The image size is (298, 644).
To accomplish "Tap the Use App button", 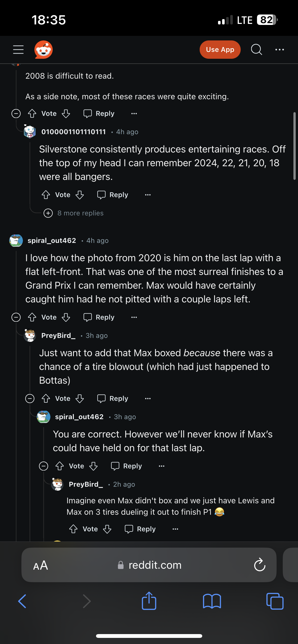I will (220, 50).
